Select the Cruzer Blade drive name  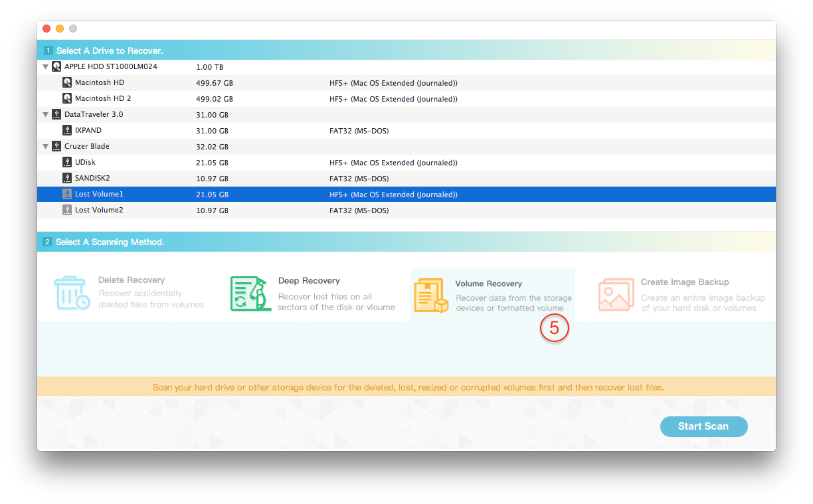[x=86, y=146]
